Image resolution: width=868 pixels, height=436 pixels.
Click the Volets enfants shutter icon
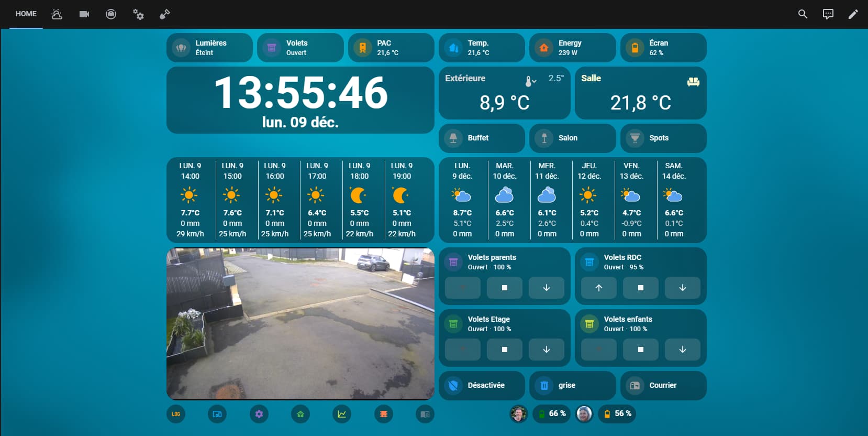point(589,324)
